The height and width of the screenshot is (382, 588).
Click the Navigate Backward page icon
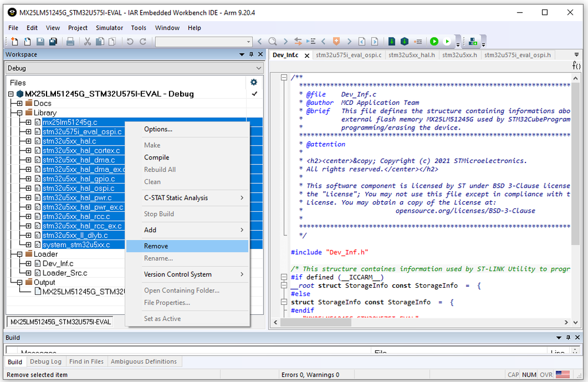(x=362, y=41)
